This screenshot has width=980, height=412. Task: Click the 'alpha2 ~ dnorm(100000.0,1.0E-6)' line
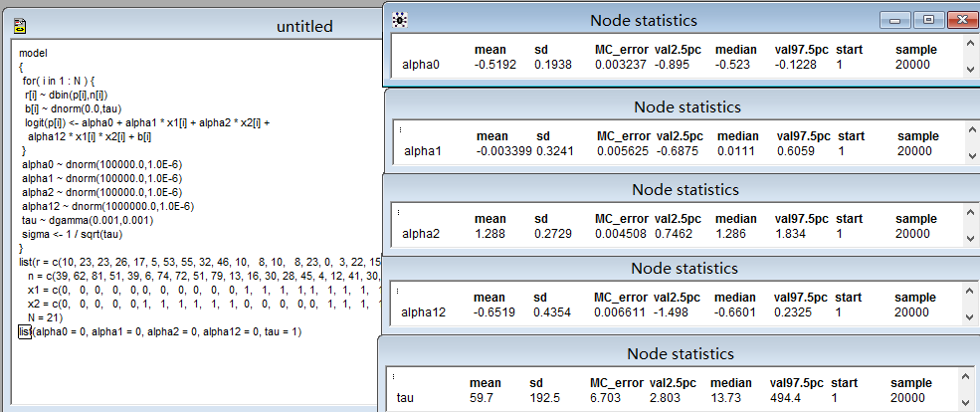pos(101,192)
